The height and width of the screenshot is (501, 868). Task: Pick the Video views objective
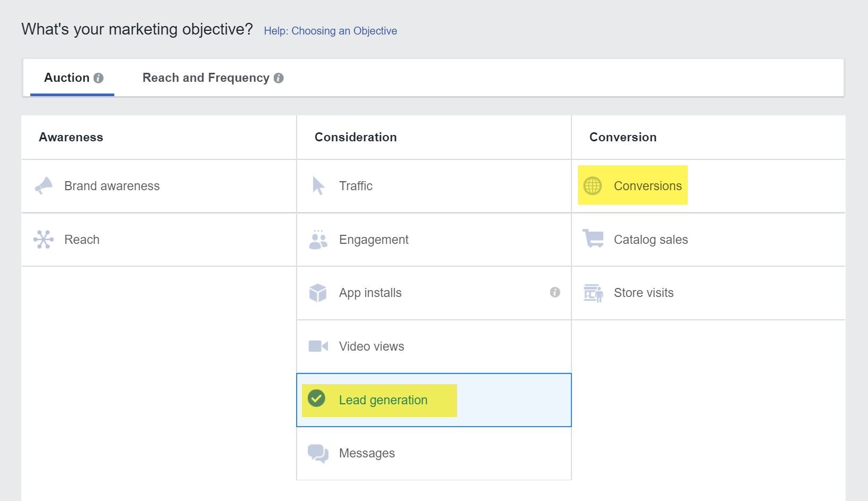tap(434, 346)
